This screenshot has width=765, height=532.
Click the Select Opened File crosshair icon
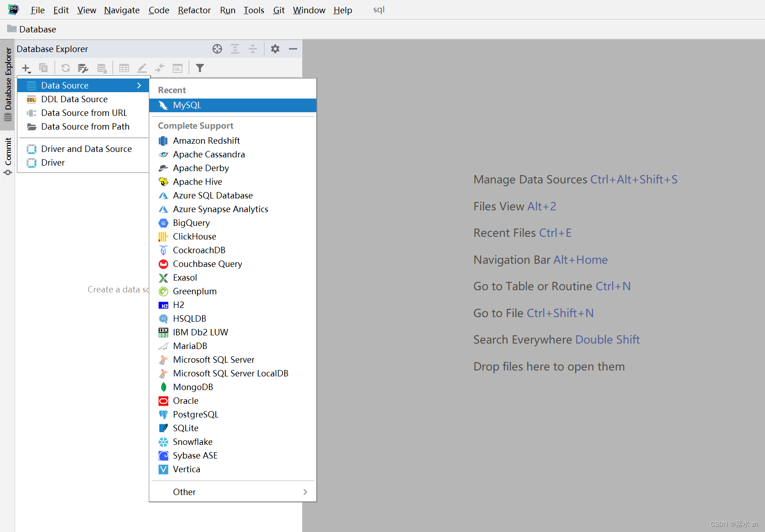coord(217,49)
